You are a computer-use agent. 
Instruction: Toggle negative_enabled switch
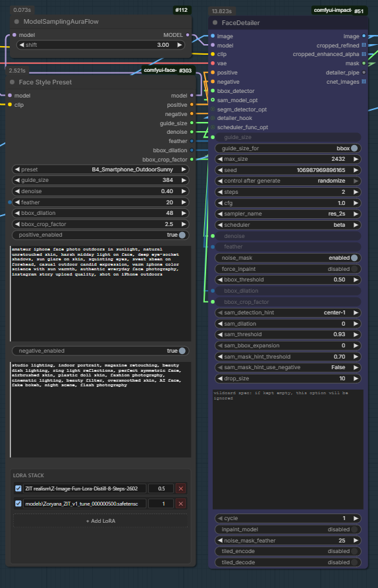coord(182,351)
